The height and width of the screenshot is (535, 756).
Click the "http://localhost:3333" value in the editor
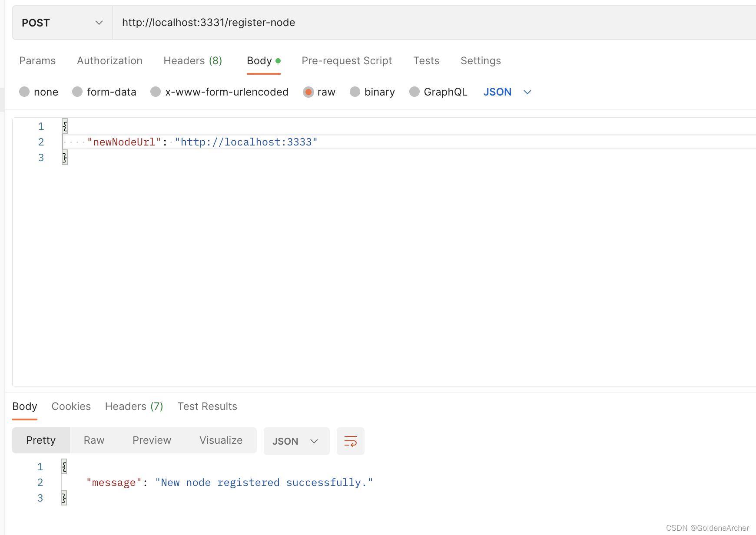pyautogui.click(x=246, y=142)
